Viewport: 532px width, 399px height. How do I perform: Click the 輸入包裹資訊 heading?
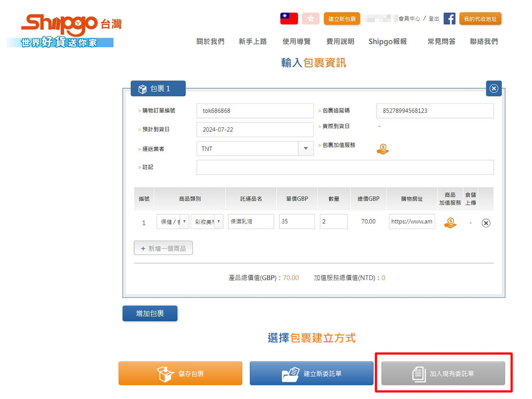click(314, 63)
